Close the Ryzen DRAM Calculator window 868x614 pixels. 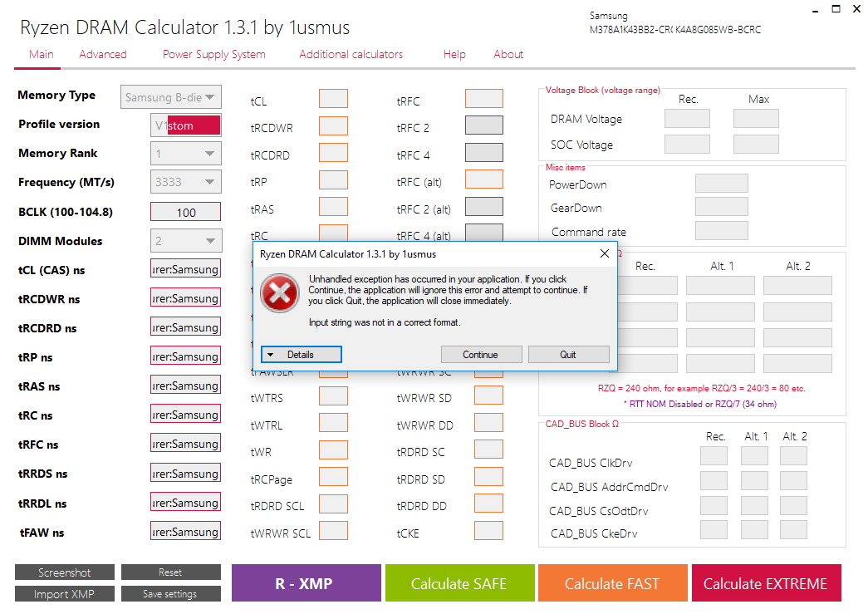[857, 9]
